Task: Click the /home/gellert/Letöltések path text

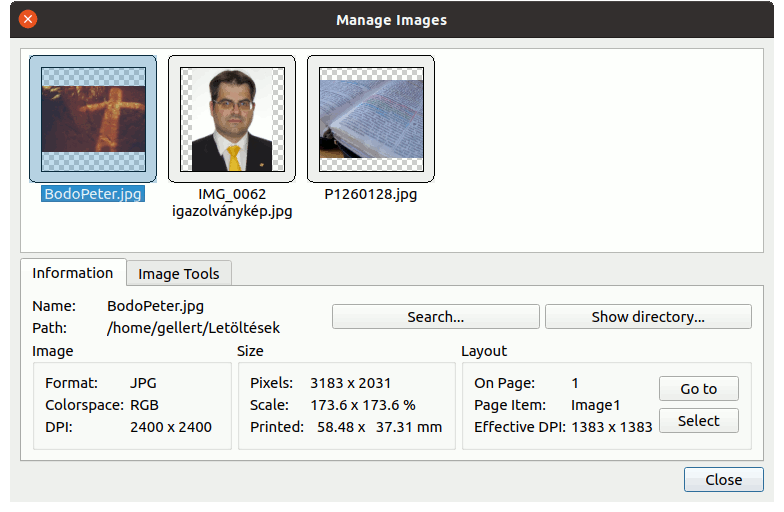Action: 193,328
